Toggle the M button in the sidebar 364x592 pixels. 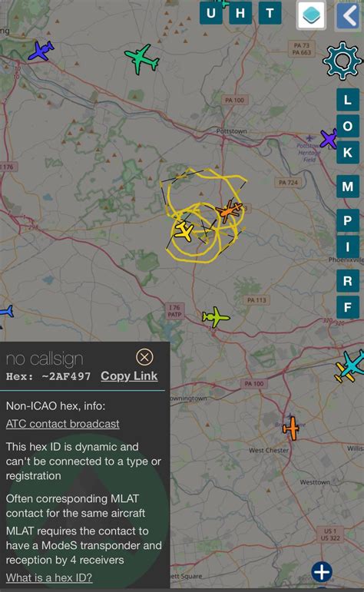(348, 187)
